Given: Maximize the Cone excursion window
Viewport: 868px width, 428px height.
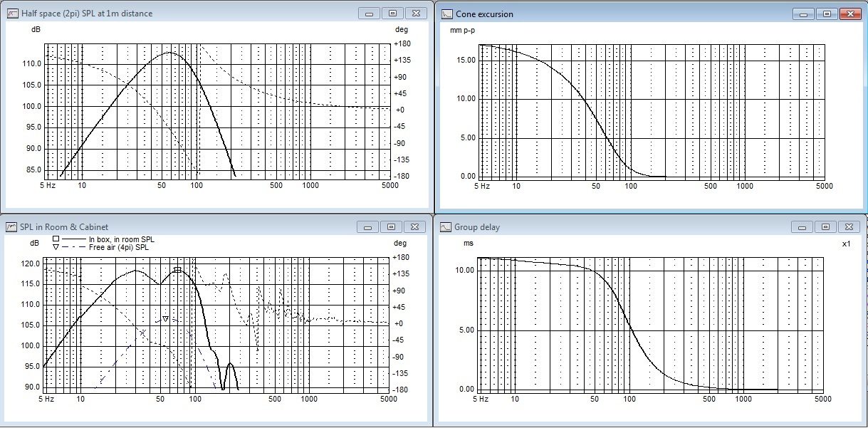Looking at the screenshot, I should [826, 14].
